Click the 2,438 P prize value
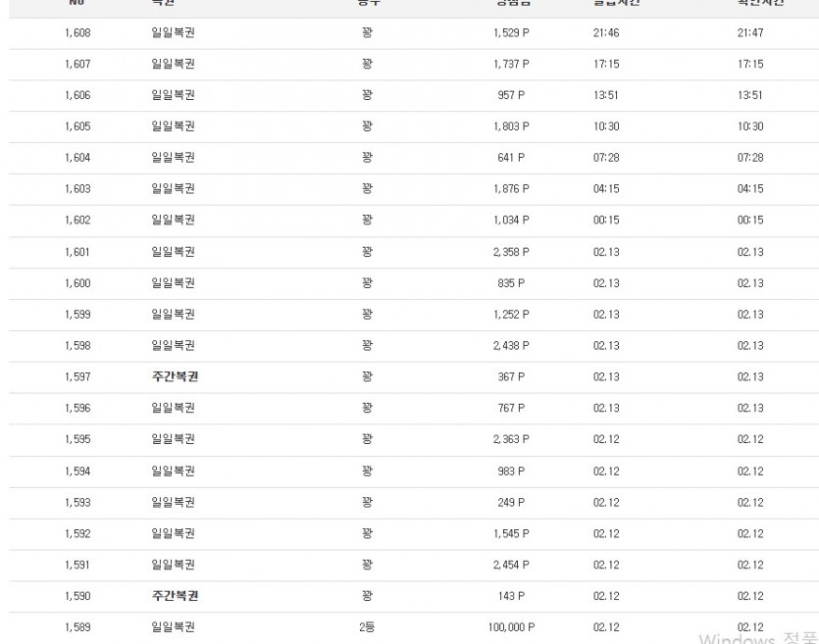 [x=511, y=345]
